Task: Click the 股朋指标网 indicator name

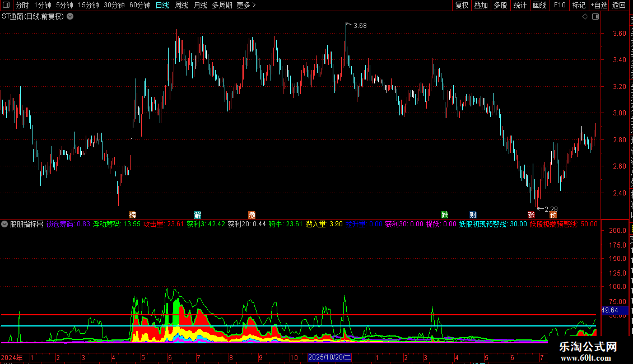Action: coord(27,224)
